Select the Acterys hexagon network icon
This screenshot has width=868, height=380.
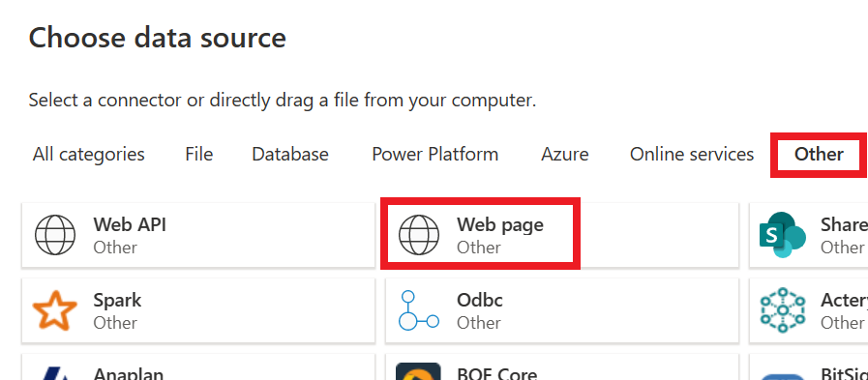click(x=783, y=310)
